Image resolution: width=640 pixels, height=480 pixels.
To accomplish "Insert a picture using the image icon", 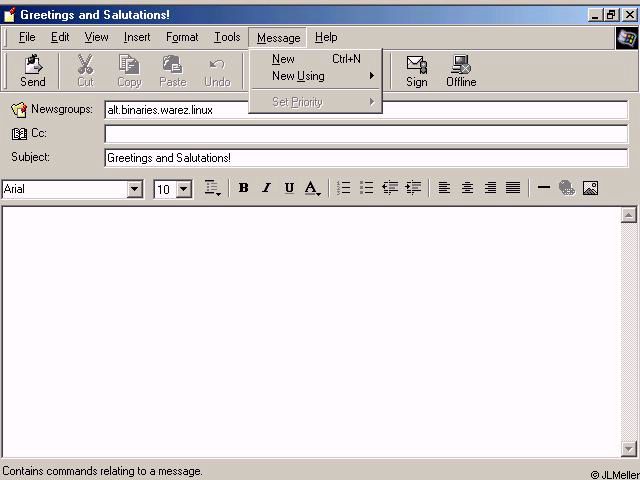I will click(x=590, y=188).
